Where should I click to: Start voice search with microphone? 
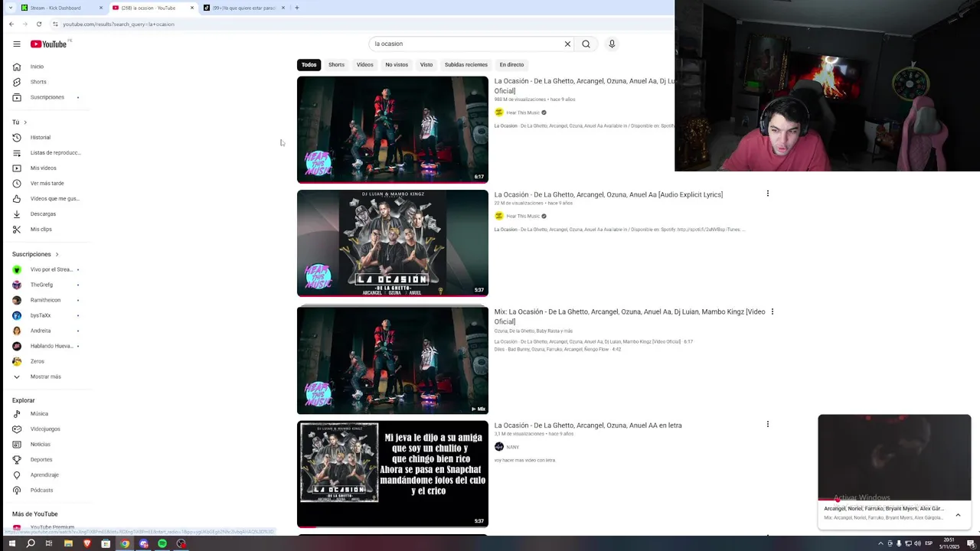click(x=612, y=44)
